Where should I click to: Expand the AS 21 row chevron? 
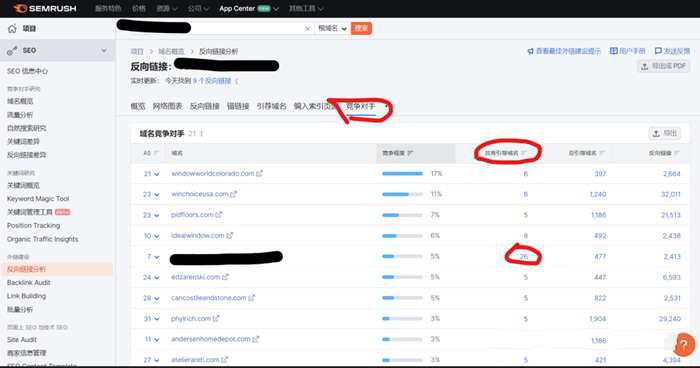click(x=157, y=174)
